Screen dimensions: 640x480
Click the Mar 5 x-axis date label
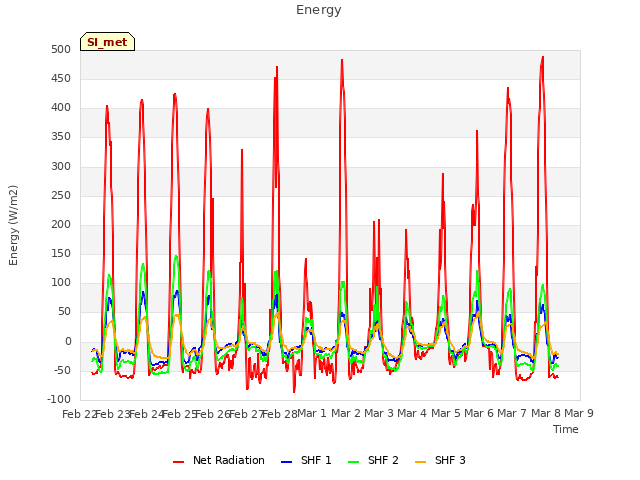[446, 413]
